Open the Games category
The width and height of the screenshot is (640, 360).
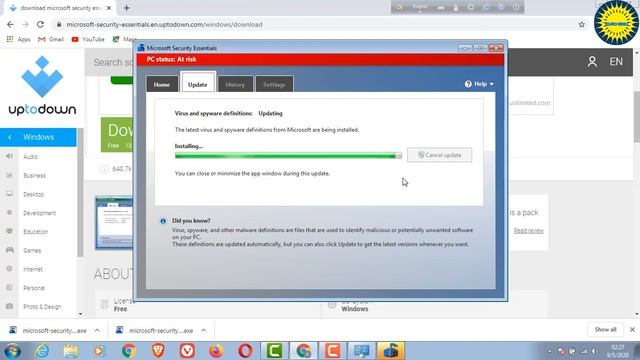(x=32, y=251)
